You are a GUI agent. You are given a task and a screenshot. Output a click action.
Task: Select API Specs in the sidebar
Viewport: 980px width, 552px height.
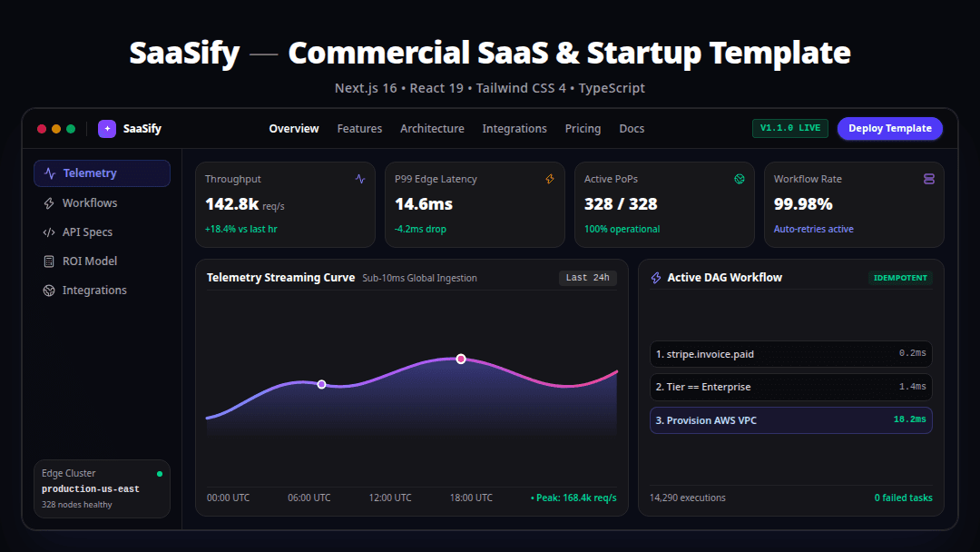(x=102, y=232)
